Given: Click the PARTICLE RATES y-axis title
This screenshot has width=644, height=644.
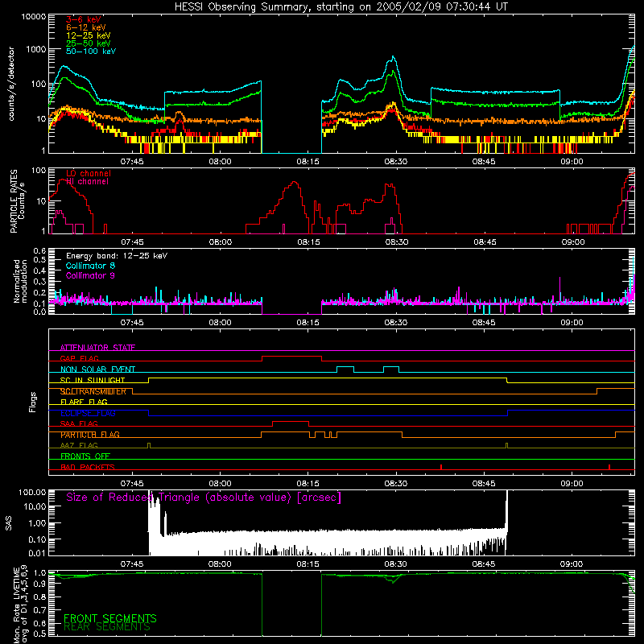Looking at the screenshot, I should [17, 201].
